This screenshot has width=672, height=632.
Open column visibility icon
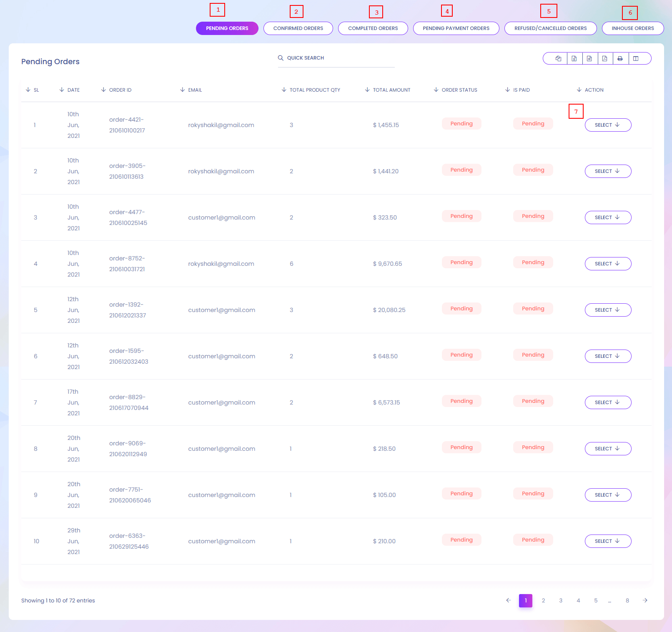pyautogui.click(x=636, y=59)
